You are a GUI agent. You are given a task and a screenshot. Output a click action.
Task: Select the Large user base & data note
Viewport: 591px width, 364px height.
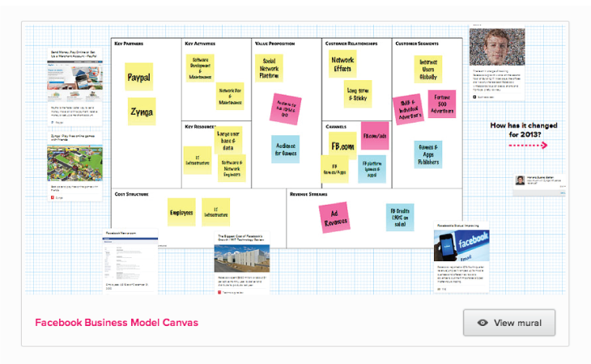pyautogui.click(x=228, y=140)
